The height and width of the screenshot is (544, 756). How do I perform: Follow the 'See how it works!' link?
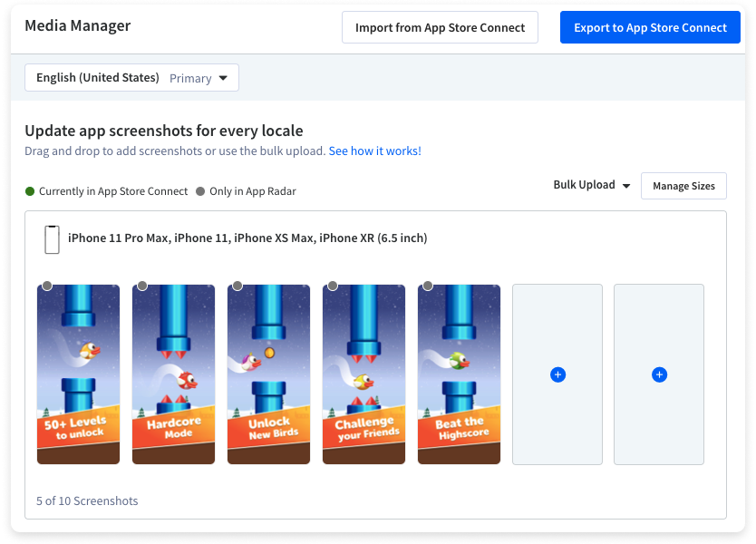[375, 151]
